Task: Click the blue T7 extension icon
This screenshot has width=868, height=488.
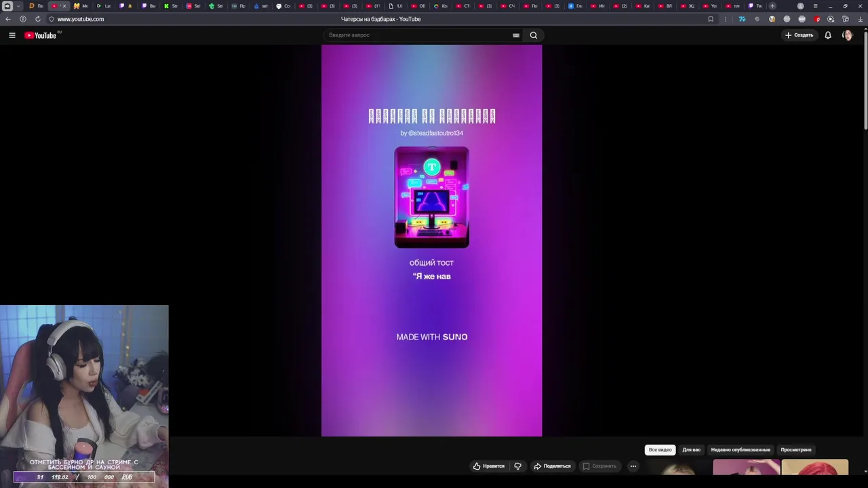Action: point(742,19)
